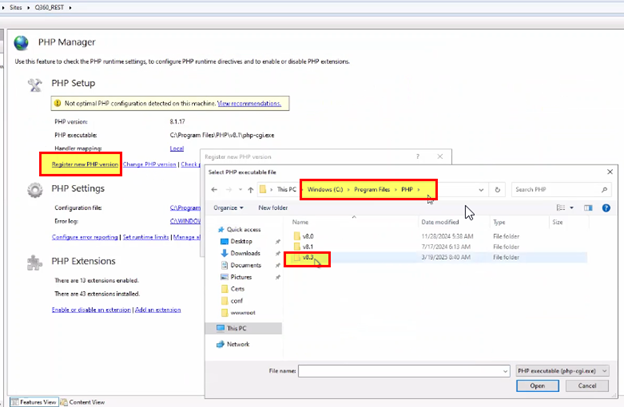
Task: Open the v8.0 folder
Action: point(310,236)
